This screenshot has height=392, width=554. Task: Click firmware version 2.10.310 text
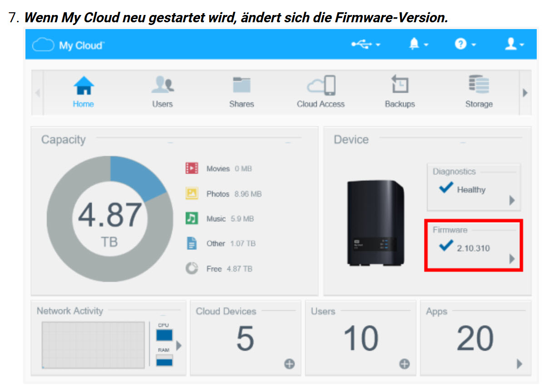474,248
